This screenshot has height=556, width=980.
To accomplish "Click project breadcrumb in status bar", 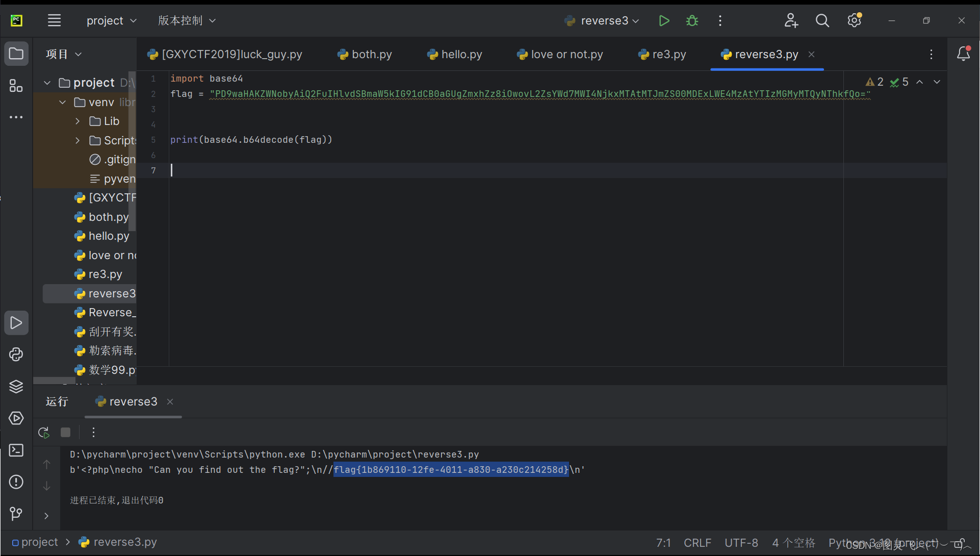I will coord(35,542).
